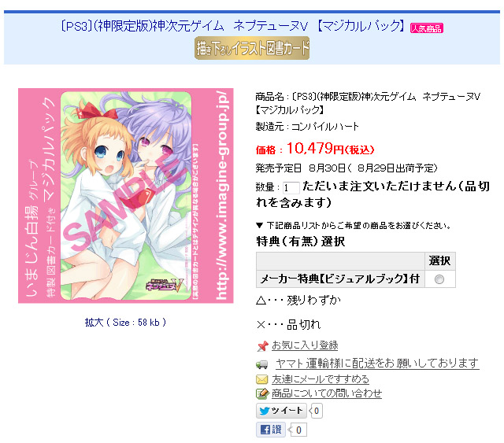Open the ヤマト運輸様に配送 link
Viewport: 504px width, 443px height.
pyautogui.click(x=377, y=364)
